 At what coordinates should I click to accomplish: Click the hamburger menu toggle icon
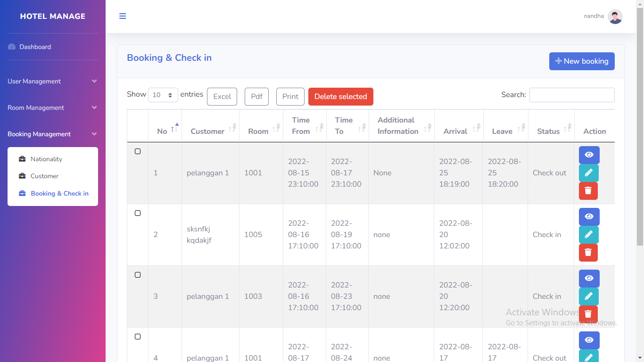coord(123,16)
